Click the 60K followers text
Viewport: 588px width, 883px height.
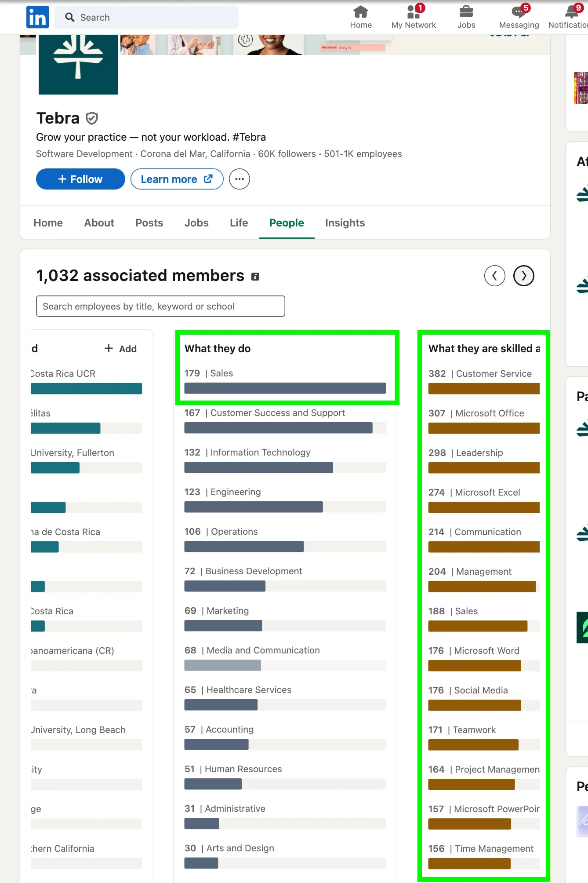pos(287,154)
